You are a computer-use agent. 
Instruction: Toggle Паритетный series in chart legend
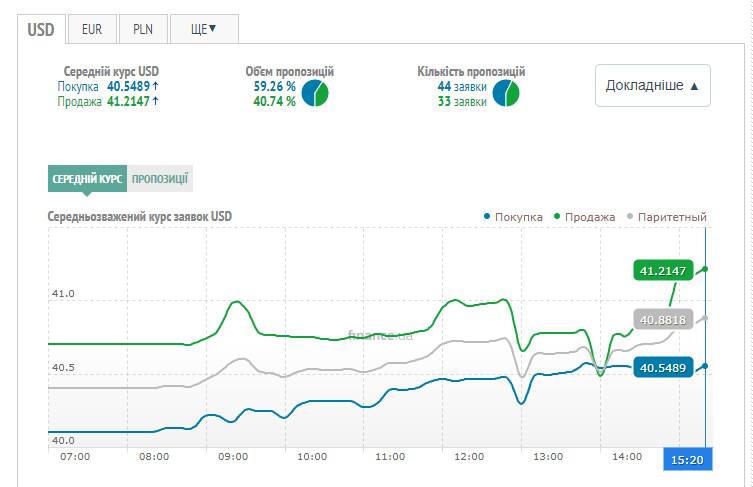pyautogui.click(x=666, y=217)
